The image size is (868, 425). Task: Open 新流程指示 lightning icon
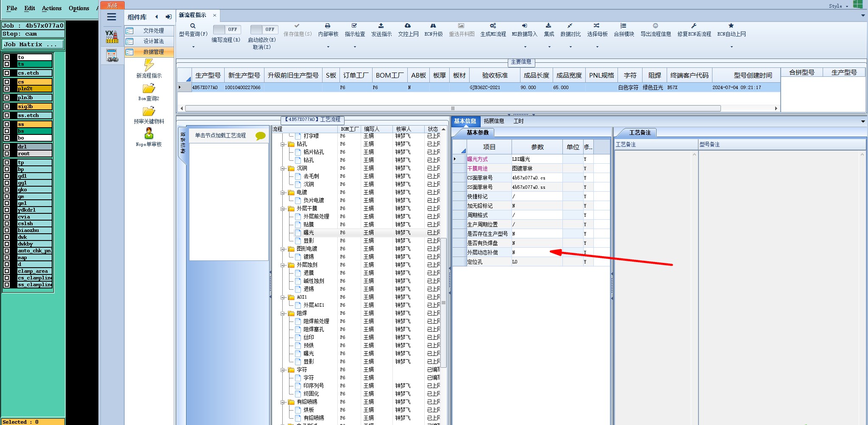(149, 65)
